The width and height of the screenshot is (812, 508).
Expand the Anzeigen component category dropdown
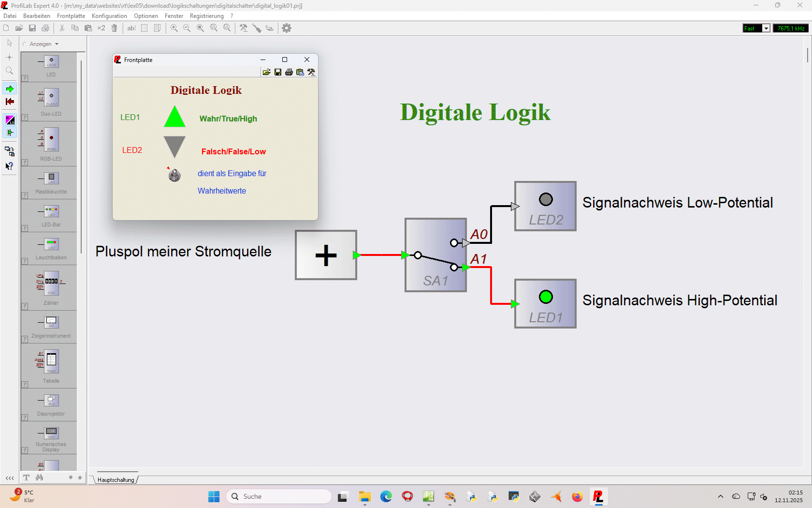point(57,44)
